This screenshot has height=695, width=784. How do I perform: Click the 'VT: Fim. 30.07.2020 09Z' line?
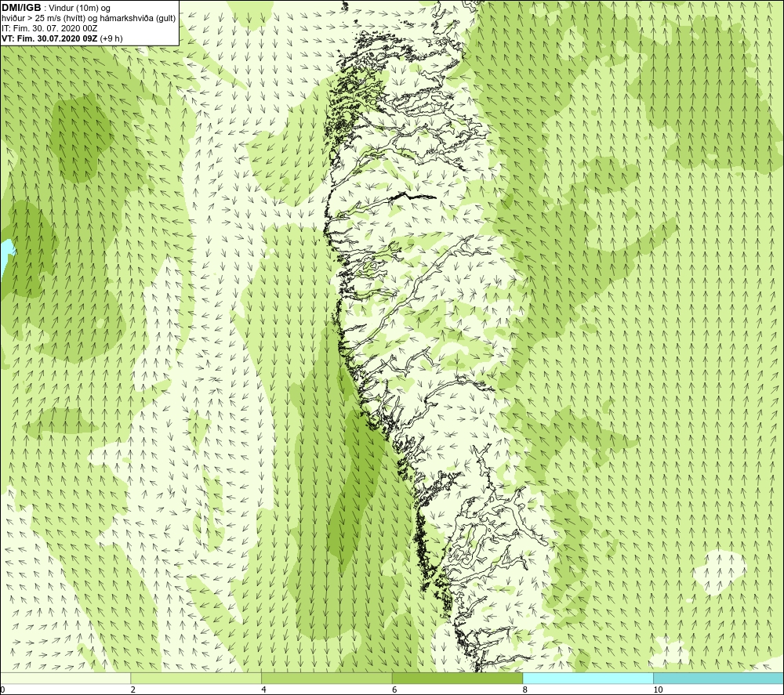(49, 38)
